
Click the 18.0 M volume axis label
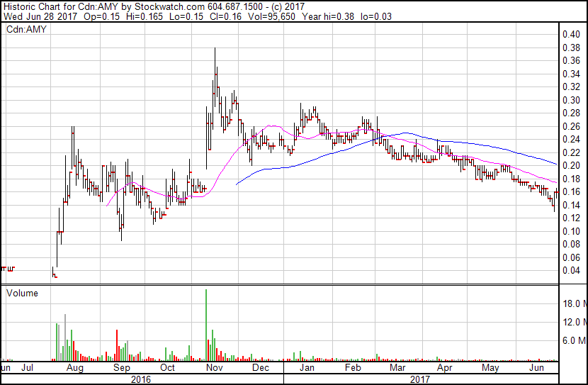pos(574,304)
